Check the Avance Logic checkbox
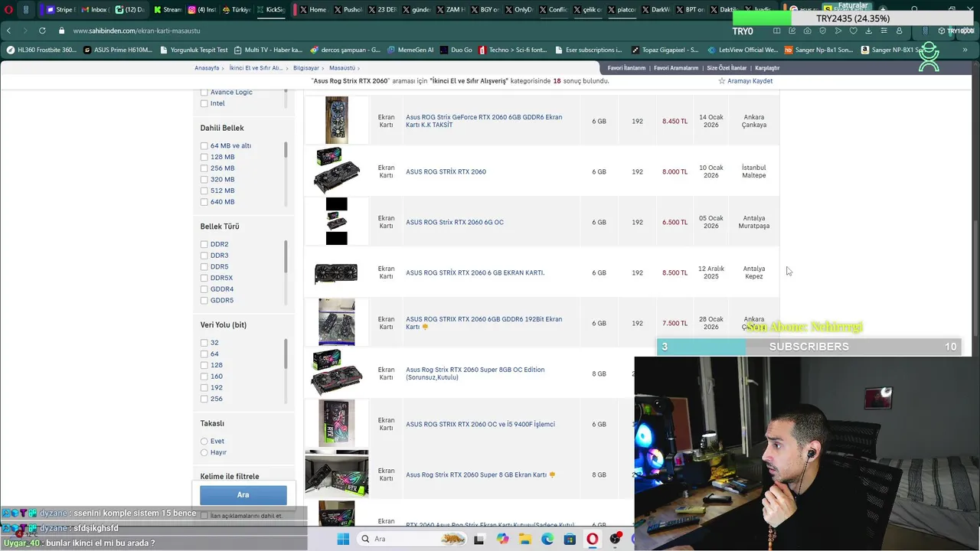The image size is (980, 551). point(204,92)
